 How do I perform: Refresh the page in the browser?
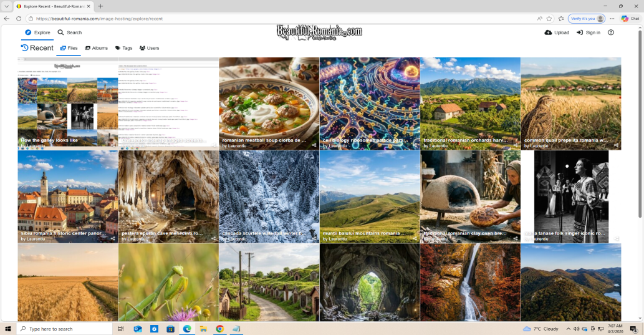click(x=19, y=19)
